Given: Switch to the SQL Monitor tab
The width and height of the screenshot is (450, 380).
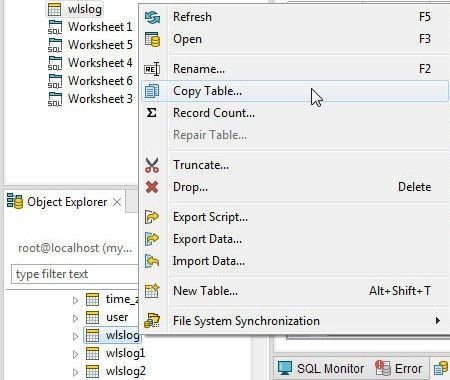Looking at the screenshot, I should (321, 369).
